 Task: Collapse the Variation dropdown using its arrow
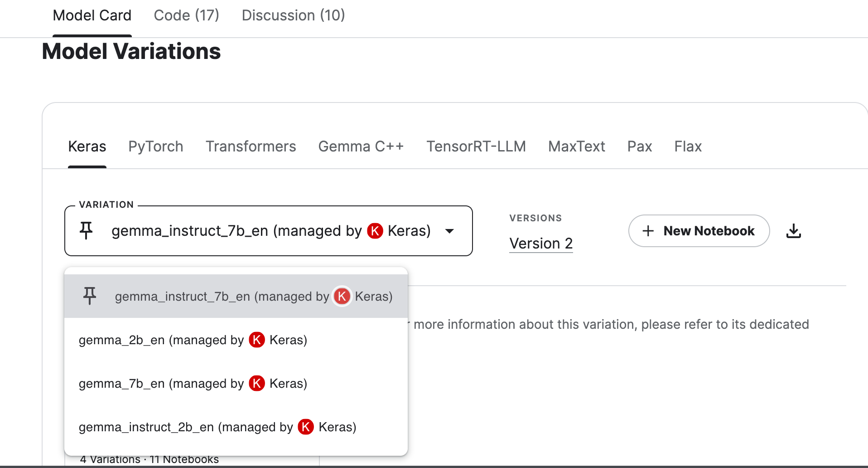[449, 231]
